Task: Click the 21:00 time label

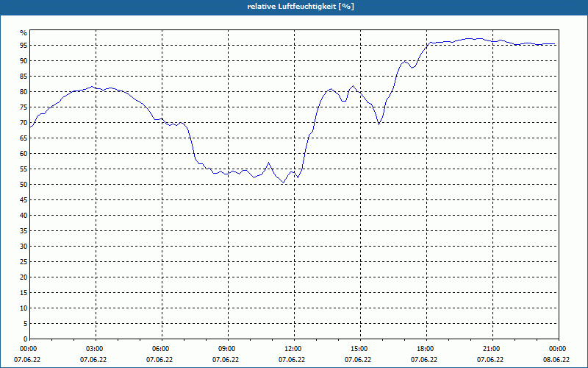Action: coord(491,349)
